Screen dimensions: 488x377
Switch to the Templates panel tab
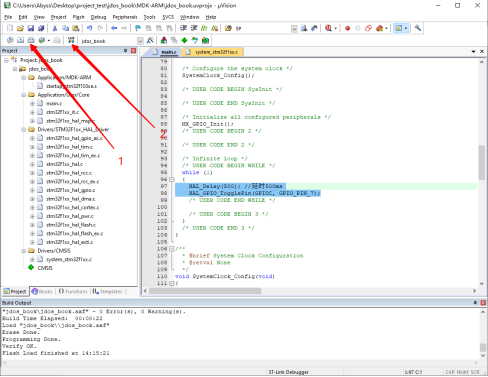coord(108,291)
